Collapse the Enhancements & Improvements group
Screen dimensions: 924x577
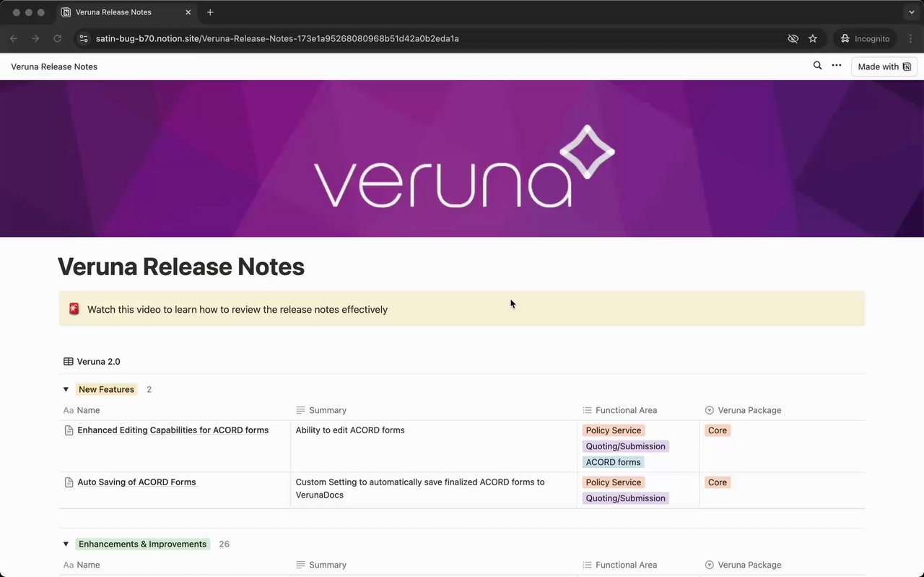click(x=66, y=544)
